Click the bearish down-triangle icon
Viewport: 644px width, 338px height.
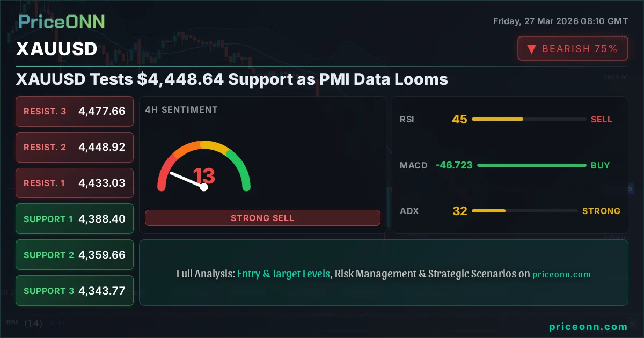pyautogui.click(x=532, y=49)
